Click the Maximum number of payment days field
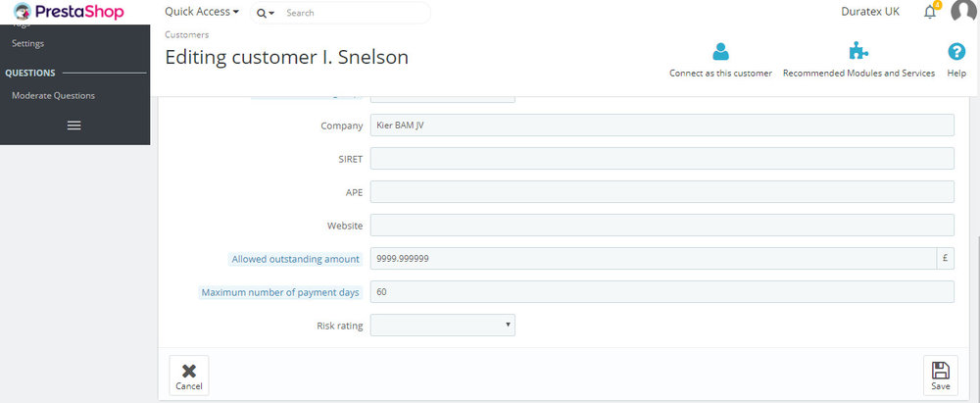980x403 pixels. (x=661, y=291)
